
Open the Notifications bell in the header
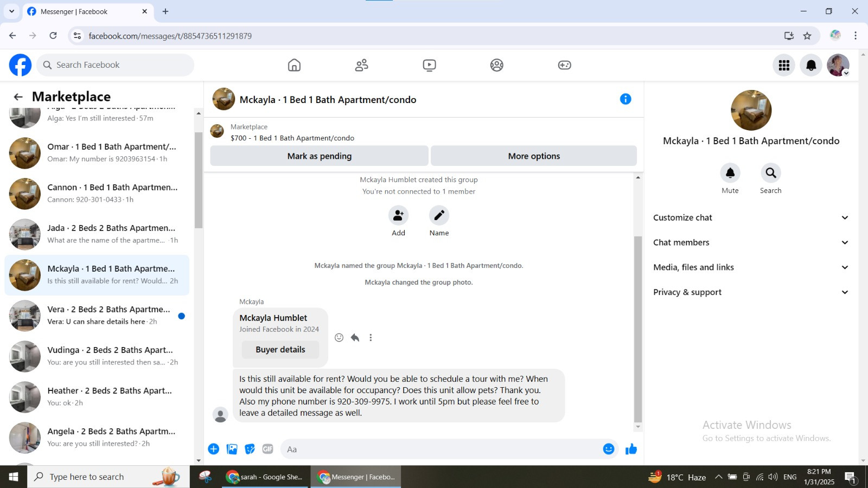pos(811,65)
